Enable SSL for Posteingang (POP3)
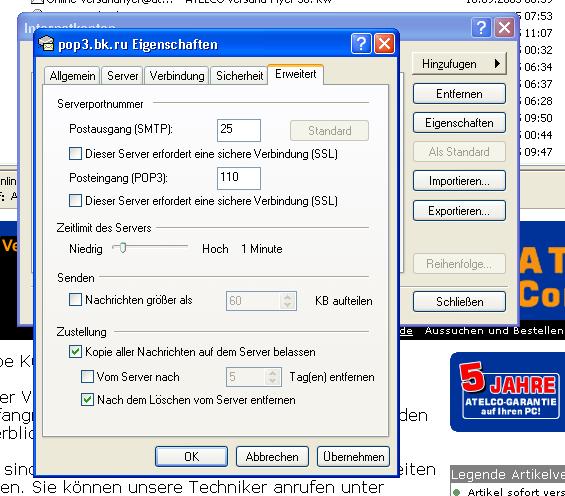The height and width of the screenshot is (496, 565). click(75, 200)
